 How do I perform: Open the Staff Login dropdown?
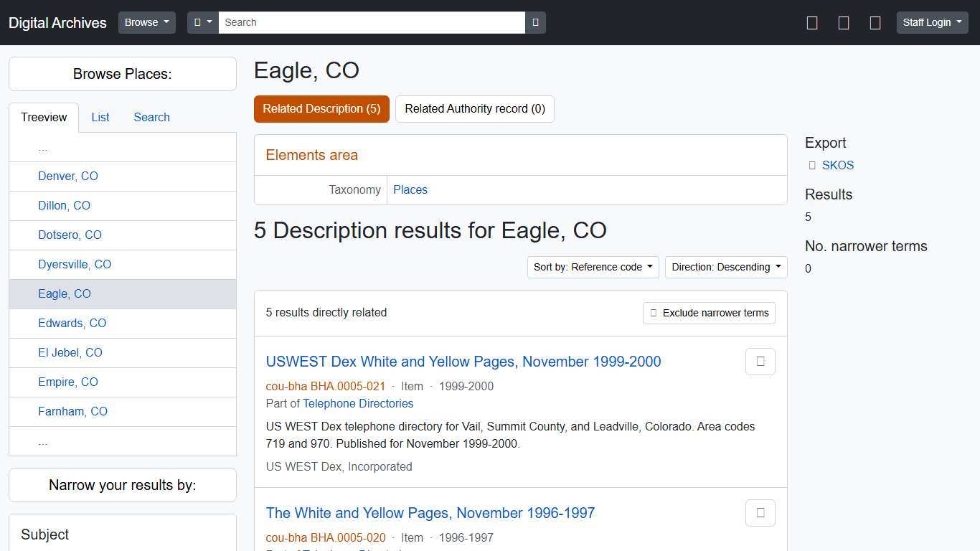(x=931, y=22)
